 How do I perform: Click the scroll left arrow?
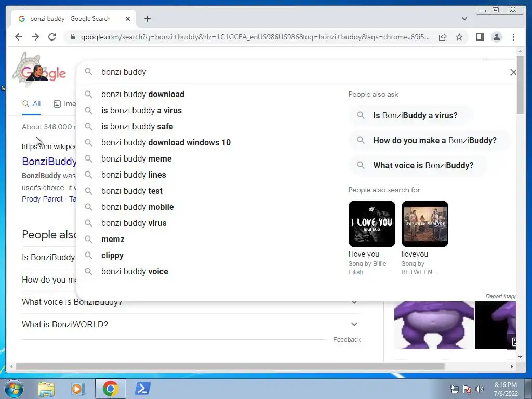tap(11, 366)
